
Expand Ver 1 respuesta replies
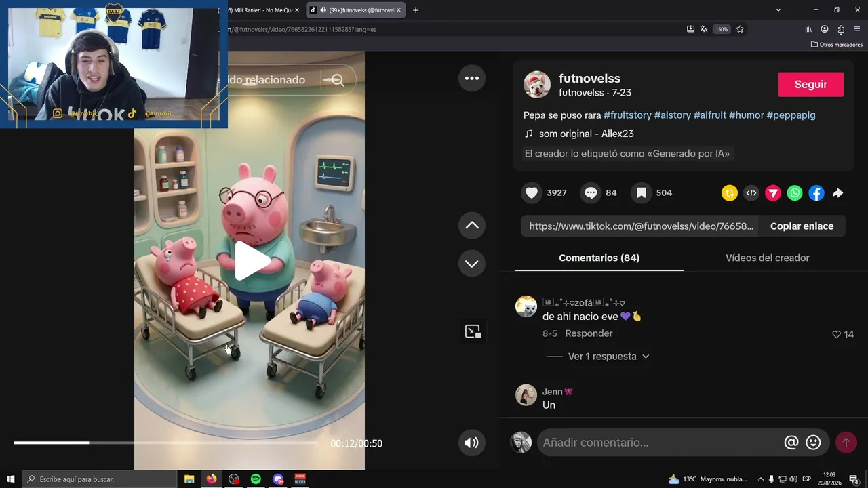point(608,357)
